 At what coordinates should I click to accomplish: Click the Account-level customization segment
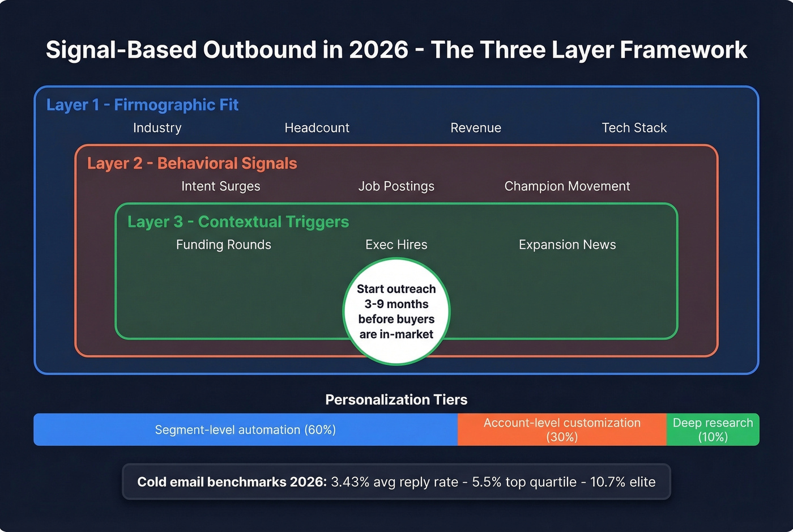[561, 429]
